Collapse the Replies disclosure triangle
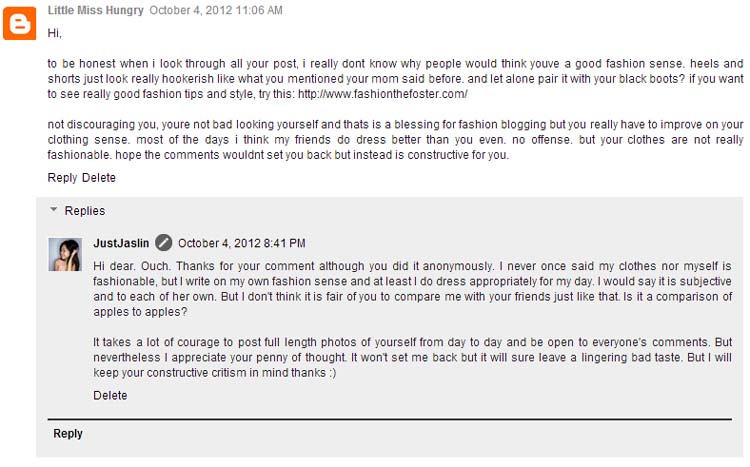This screenshot has width=750, height=467. point(54,210)
